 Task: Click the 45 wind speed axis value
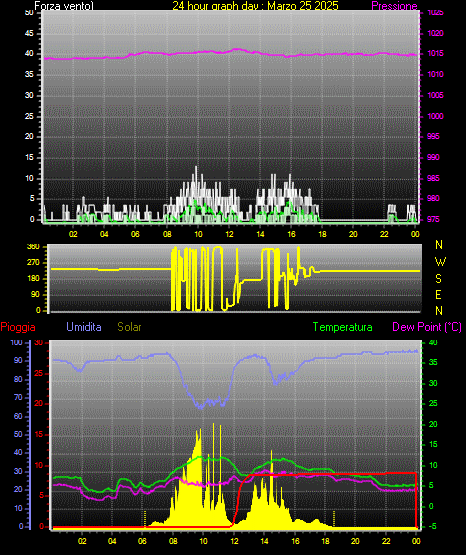29,33
